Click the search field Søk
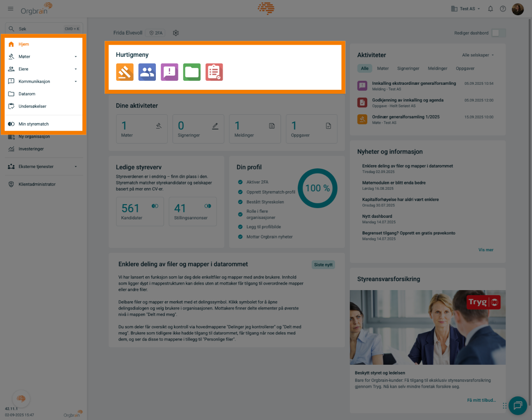532x420 pixels. pos(44,29)
